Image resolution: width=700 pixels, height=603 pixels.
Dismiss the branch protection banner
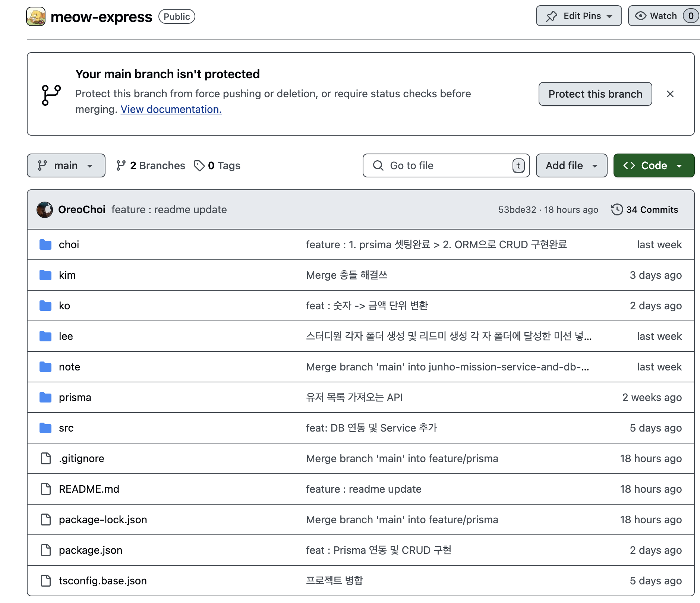(x=670, y=94)
